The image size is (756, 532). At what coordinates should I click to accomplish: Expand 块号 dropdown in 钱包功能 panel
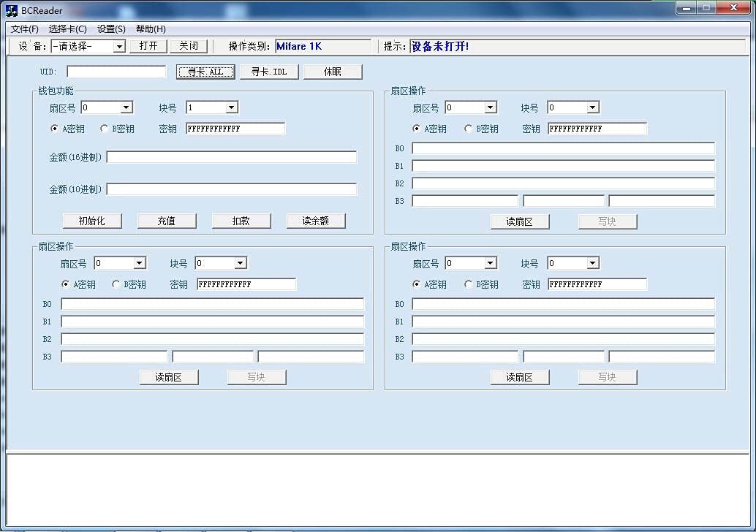[231, 107]
